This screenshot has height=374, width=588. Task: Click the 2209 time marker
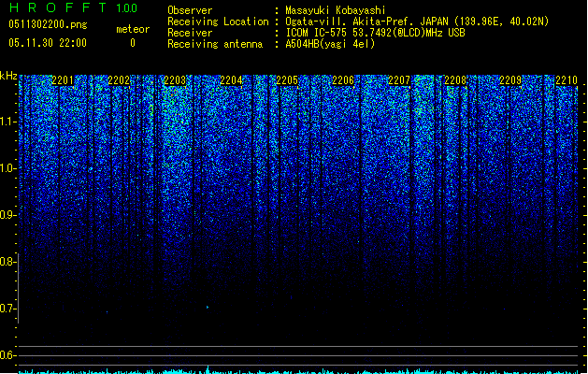[x=510, y=80]
